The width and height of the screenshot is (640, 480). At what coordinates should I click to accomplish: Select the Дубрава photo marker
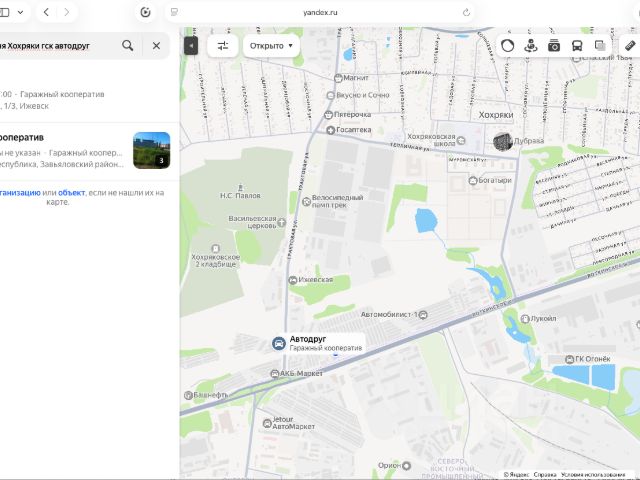point(503,141)
